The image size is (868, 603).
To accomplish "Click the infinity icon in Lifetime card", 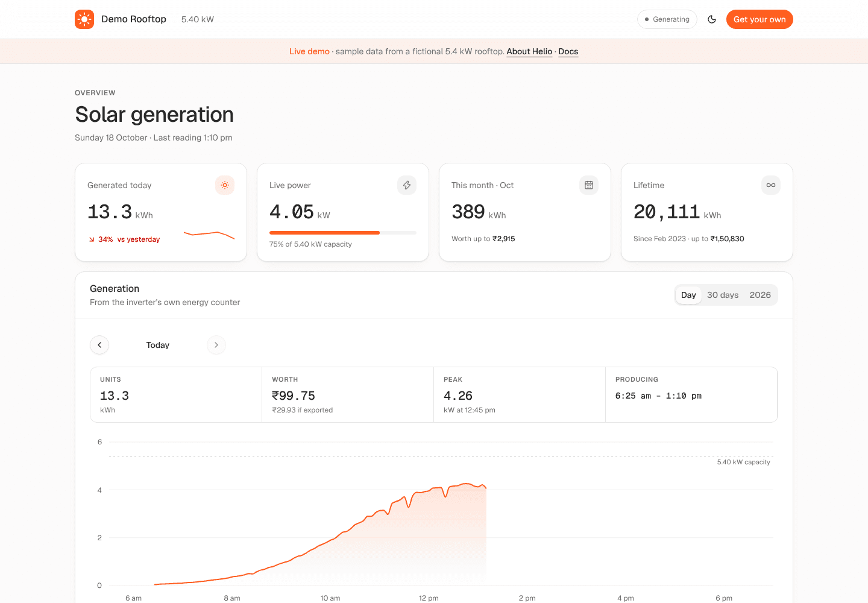I will (x=771, y=185).
